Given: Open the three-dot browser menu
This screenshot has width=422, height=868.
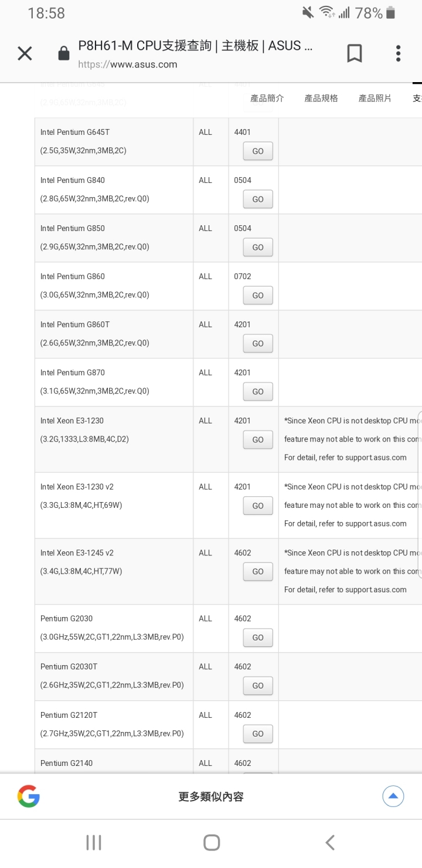Looking at the screenshot, I should click(398, 53).
